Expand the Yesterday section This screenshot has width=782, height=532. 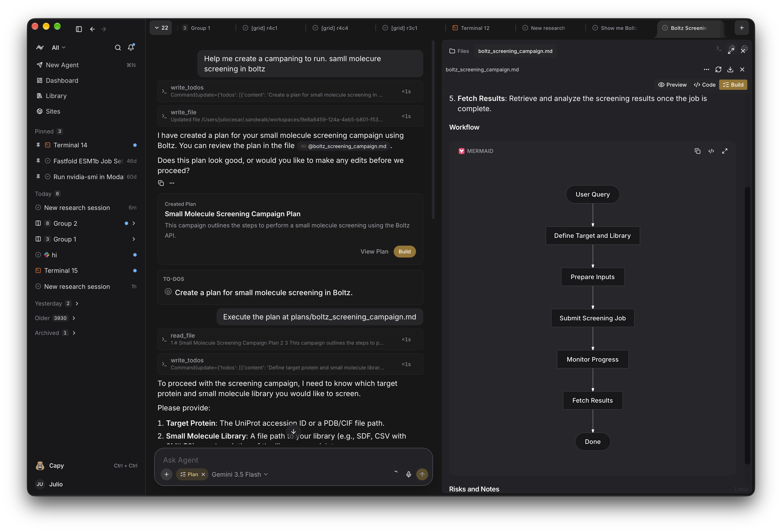77,304
